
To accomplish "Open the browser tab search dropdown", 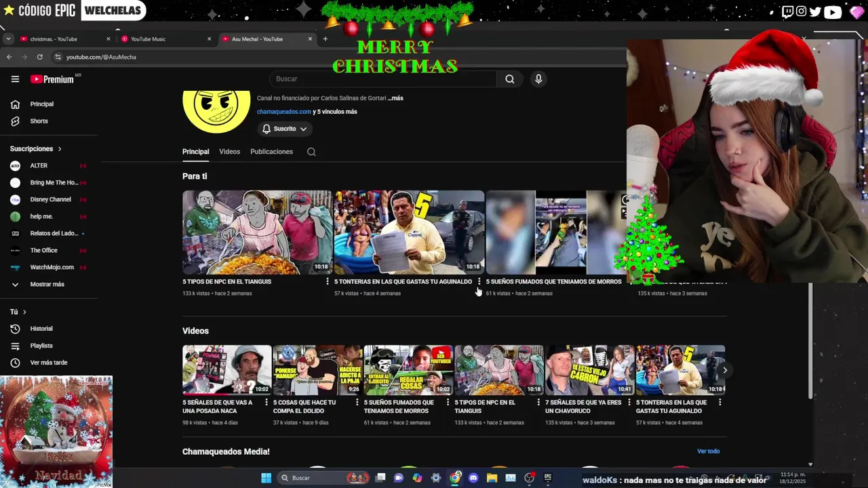I will 8,39.
